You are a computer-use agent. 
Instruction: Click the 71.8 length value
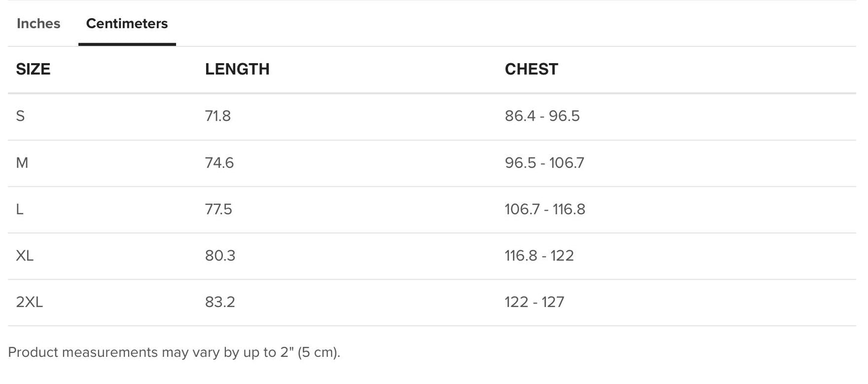tap(217, 116)
